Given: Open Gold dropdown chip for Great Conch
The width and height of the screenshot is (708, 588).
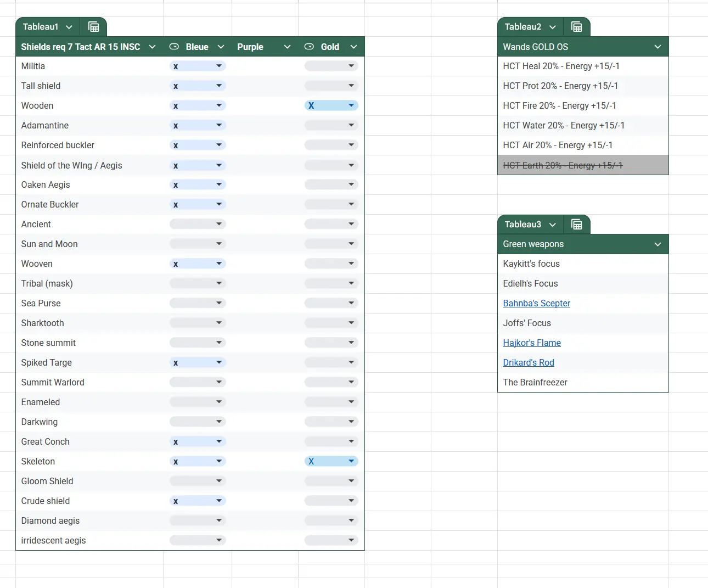Looking at the screenshot, I should 331,441.
